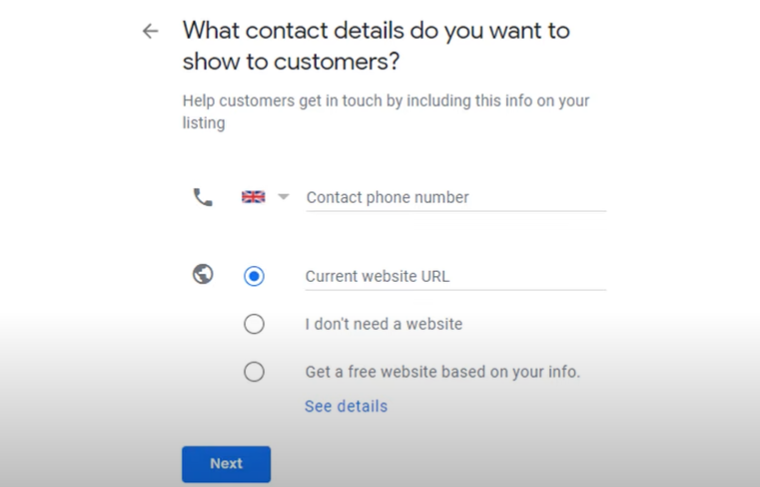
Task: Click the 'Get a free website based on your info' label
Action: (442, 372)
